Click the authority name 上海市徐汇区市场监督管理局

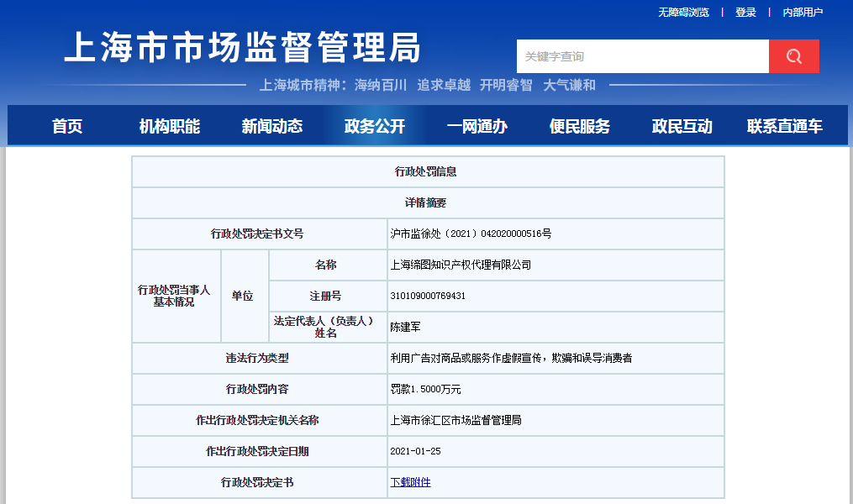455,420
